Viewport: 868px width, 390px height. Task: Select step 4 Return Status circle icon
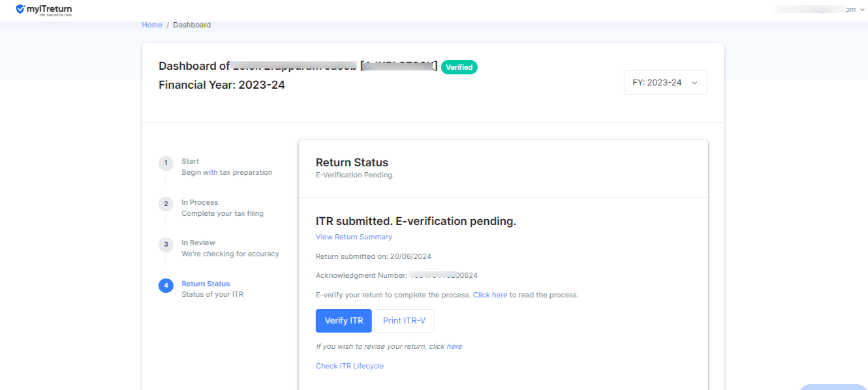pyautogui.click(x=165, y=285)
